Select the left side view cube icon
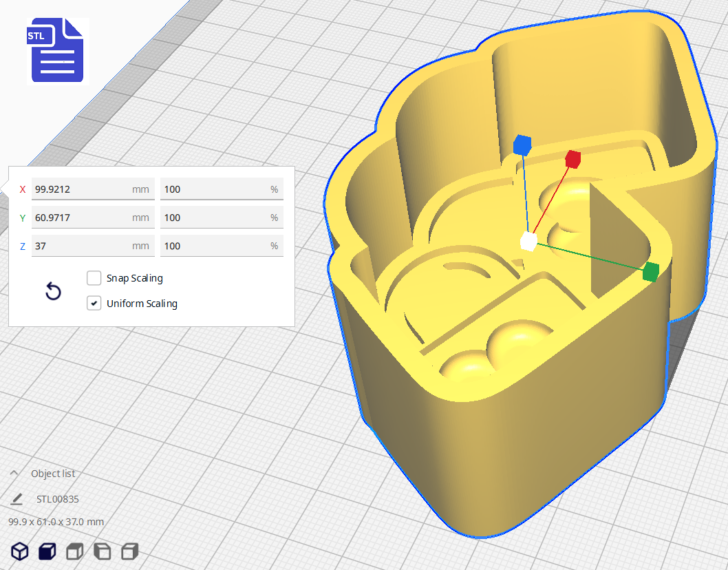This screenshot has width=728, height=570. point(102,551)
